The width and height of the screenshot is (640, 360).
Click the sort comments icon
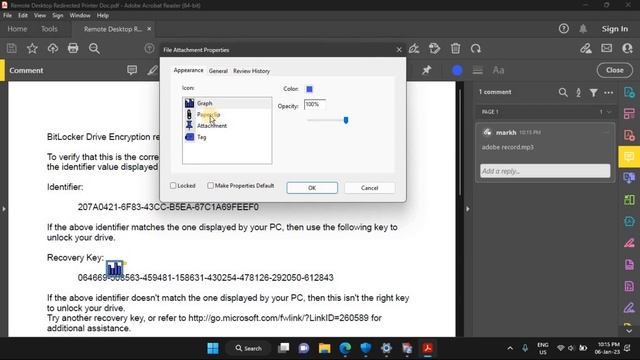tap(578, 93)
